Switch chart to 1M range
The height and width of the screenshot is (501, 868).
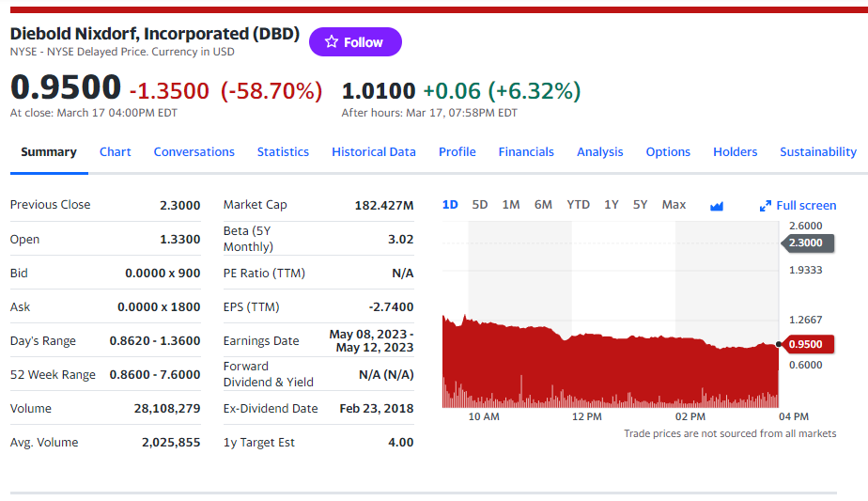pos(510,205)
